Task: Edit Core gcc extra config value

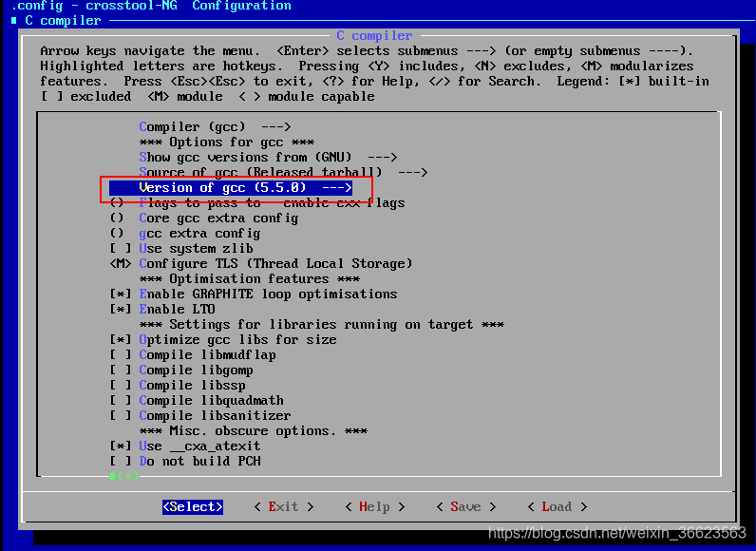Action: point(204,218)
